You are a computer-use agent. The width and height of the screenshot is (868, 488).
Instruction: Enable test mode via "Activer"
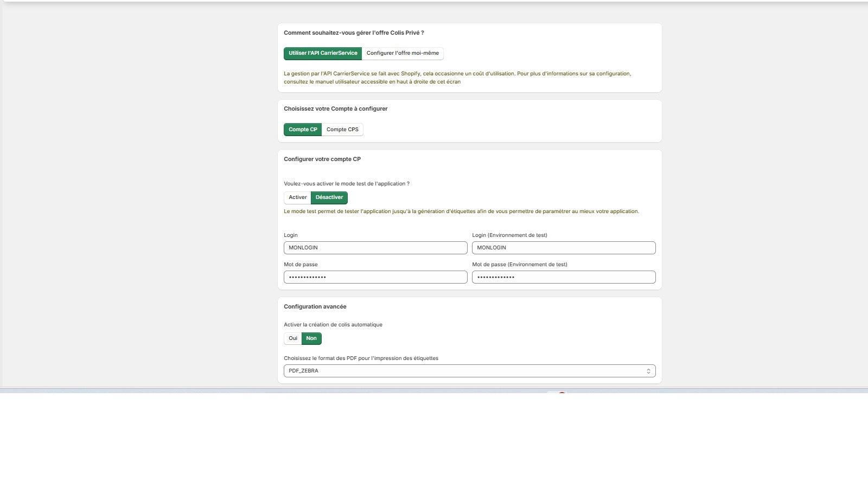coord(297,197)
